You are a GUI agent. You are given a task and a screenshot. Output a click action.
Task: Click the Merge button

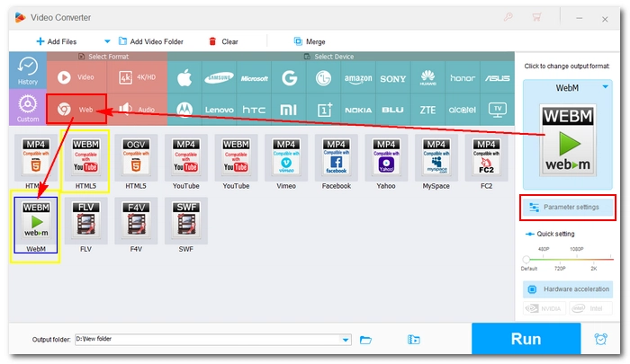[310, 41]
